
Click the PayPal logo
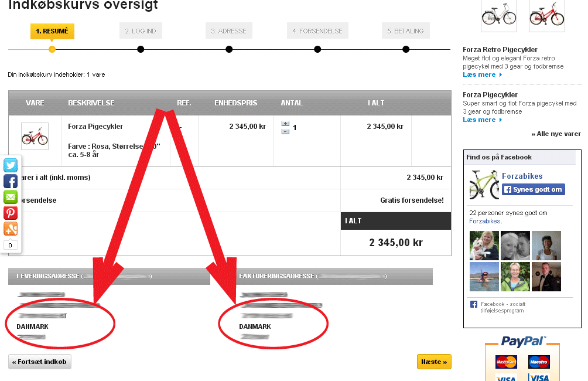(x=523, y=341)
